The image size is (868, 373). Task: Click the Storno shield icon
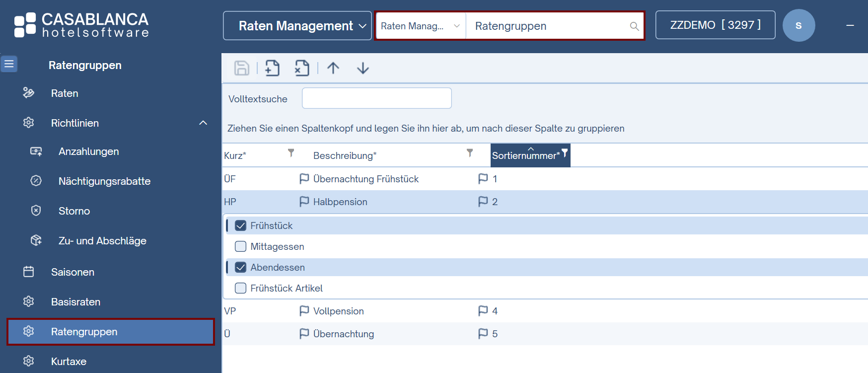coord(36,211)
